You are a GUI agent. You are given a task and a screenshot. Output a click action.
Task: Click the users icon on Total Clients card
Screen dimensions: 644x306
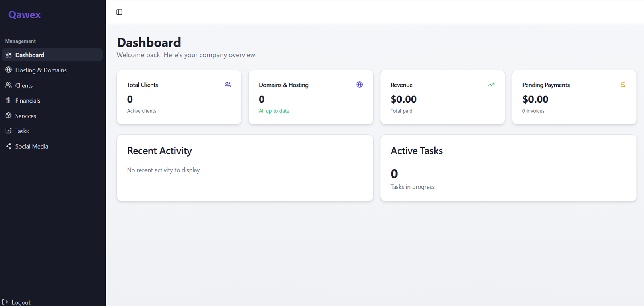[x=228, y=85]
